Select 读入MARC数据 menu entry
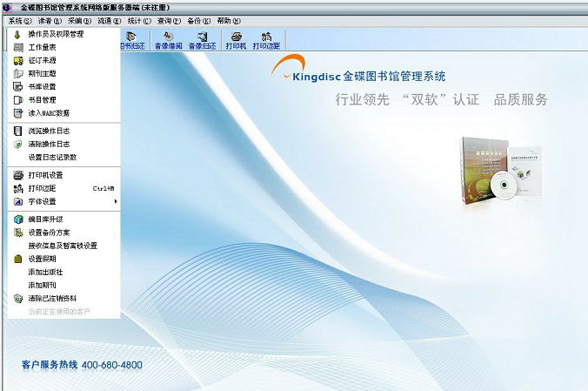 point(49,112)
